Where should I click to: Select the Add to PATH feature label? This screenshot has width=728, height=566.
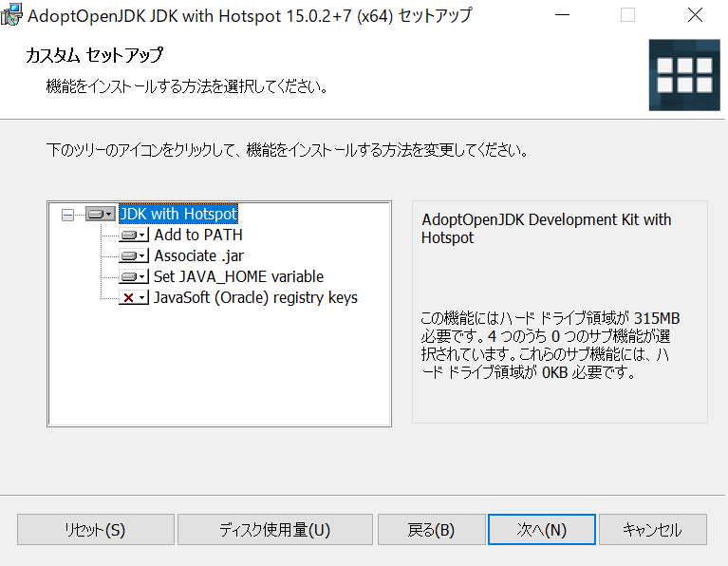click(198, 236)
